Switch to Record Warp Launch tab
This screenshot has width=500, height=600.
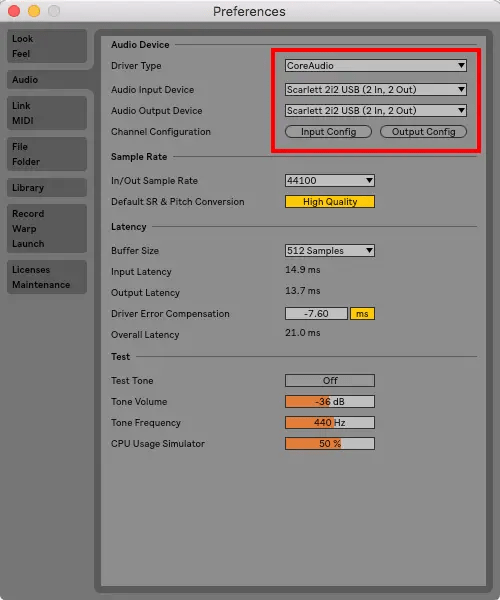[x=47, y=228]
